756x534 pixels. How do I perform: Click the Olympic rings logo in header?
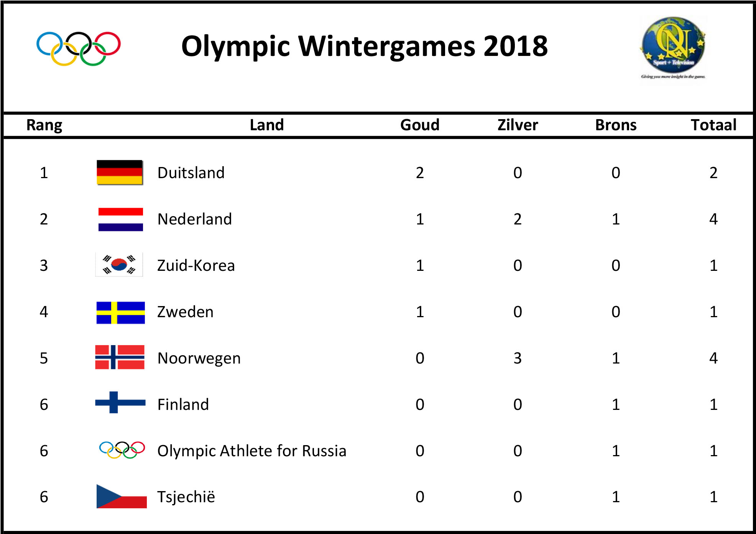pos(79,49)
